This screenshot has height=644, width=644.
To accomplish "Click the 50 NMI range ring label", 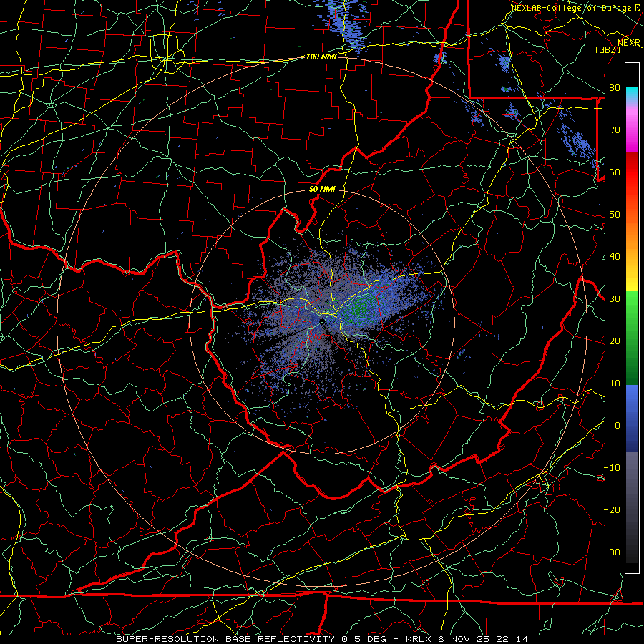I will tap(322, 190).
